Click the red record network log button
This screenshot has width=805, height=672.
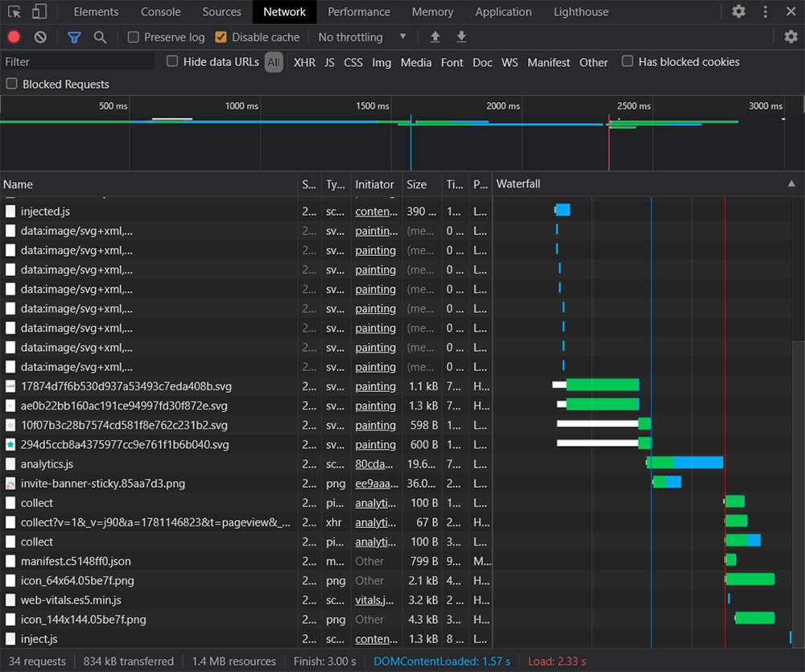point(14,37)
